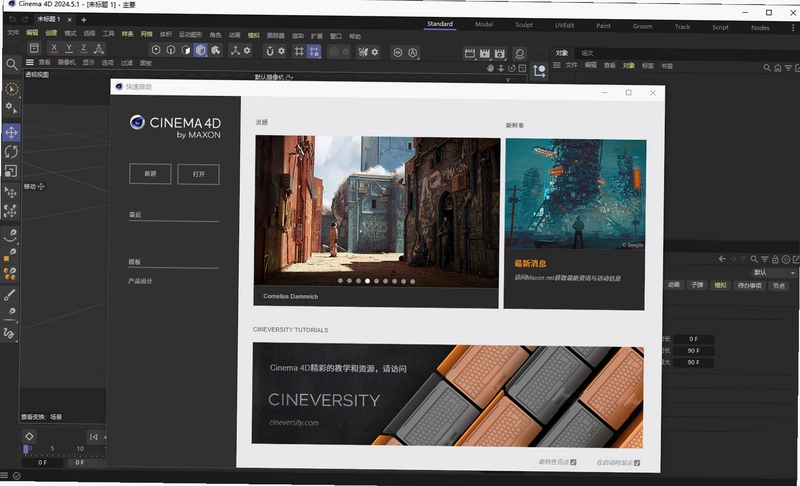The height and width of the screenshot is (486, 800).
Task: Uncheck 在启动时显示 checkbox
Action: (637, 463)
